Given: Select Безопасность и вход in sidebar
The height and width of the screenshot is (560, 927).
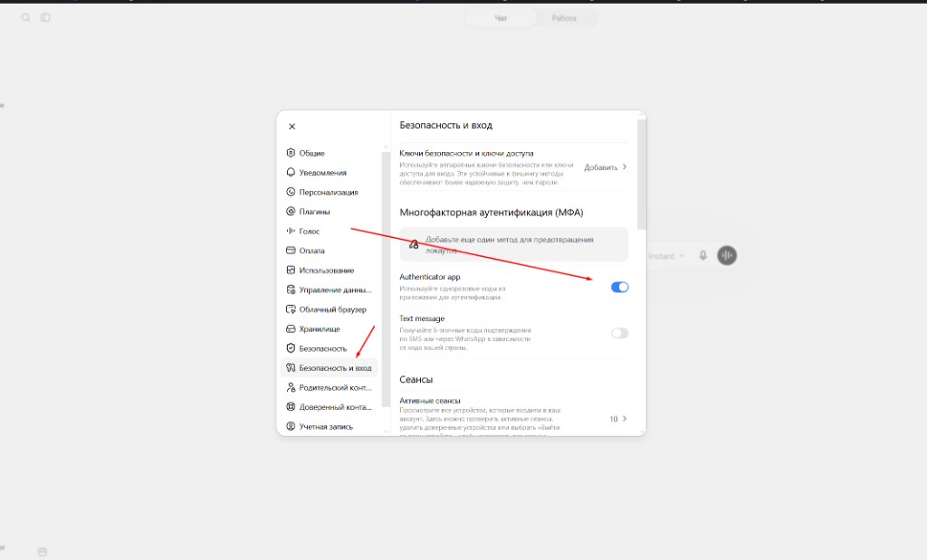Looking at the screenshot, I should 330,367.
